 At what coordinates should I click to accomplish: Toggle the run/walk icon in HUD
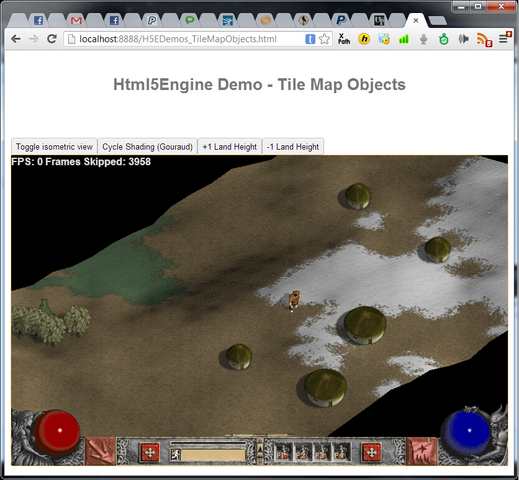(175, 455)
